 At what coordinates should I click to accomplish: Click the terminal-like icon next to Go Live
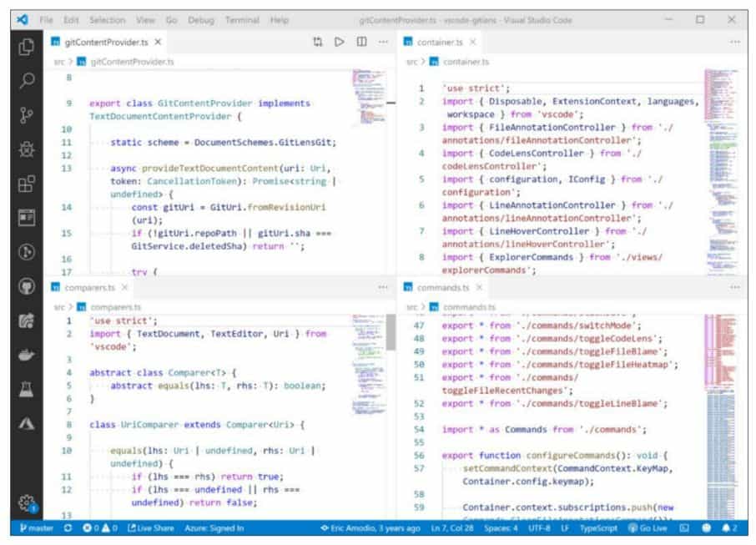click(x=684, y=528)
